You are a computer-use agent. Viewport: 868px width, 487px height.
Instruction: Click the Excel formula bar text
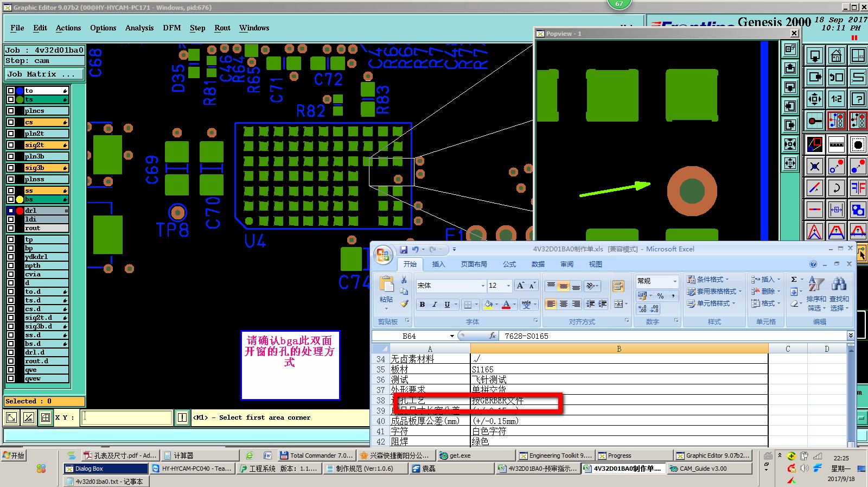click(527, 336)
